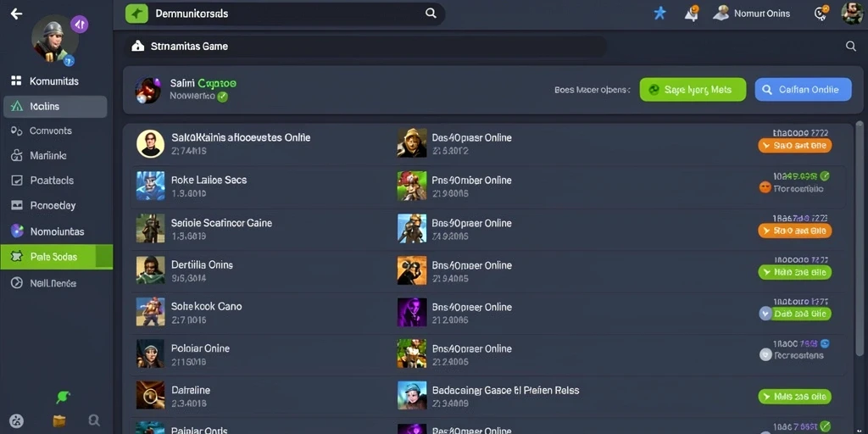
Task: Click the green logo icon in top bar
Action: point(136,14)
